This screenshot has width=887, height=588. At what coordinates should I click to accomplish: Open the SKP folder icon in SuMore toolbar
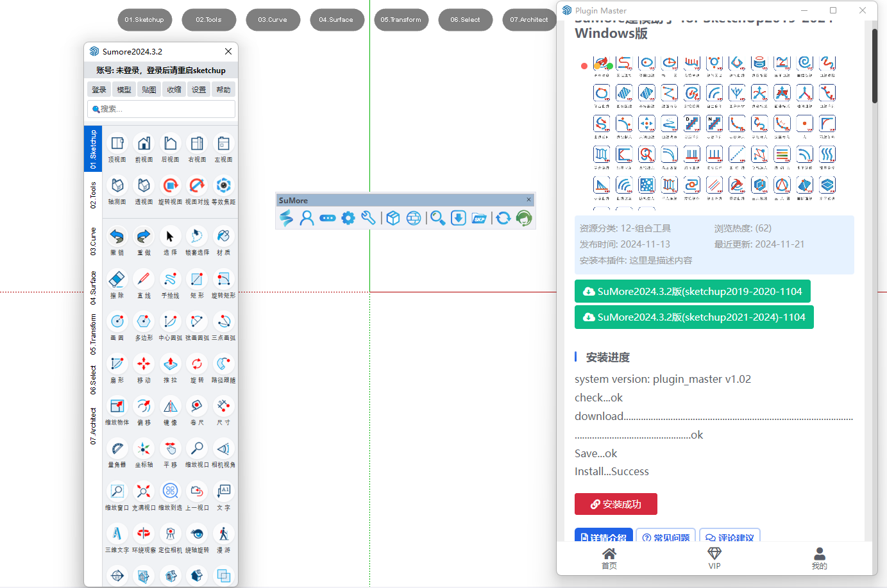[479, 218]
